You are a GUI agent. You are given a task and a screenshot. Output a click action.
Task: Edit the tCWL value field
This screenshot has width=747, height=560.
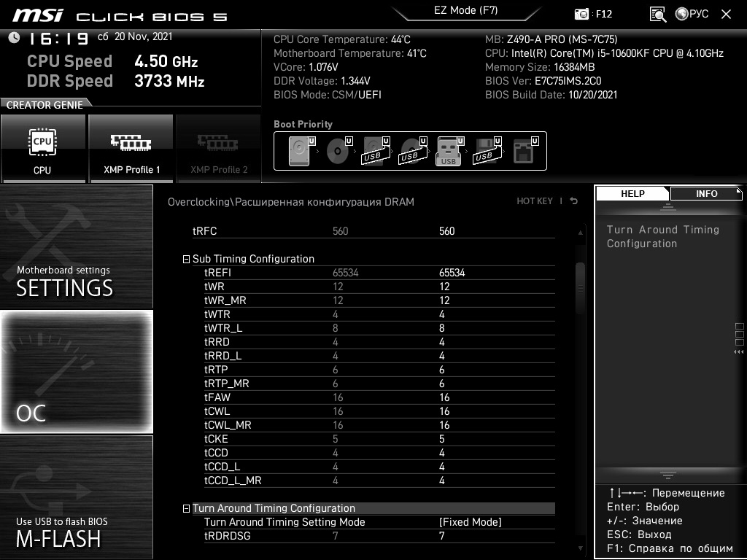(x=444, y=411)
